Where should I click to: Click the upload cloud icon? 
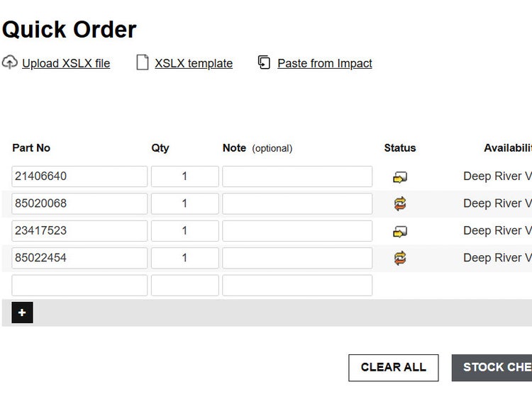(9, 62)
